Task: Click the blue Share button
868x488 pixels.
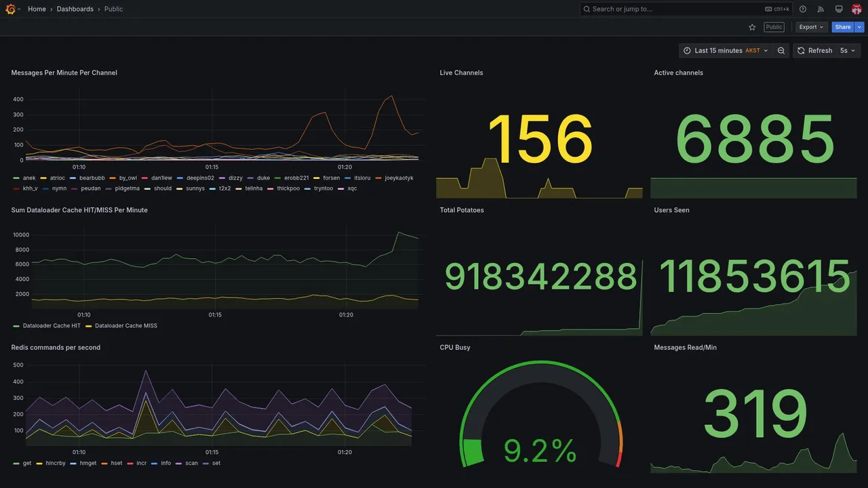Action: (x=843, y=27)
